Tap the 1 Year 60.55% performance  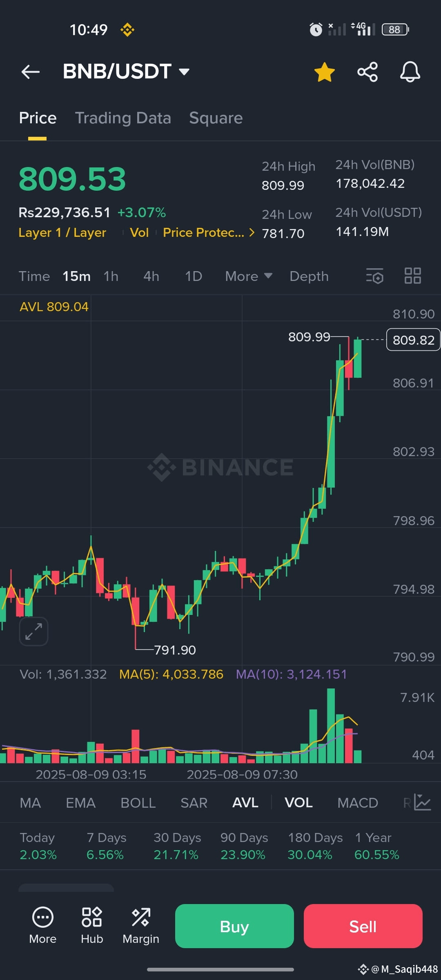(x=377, y=846)
